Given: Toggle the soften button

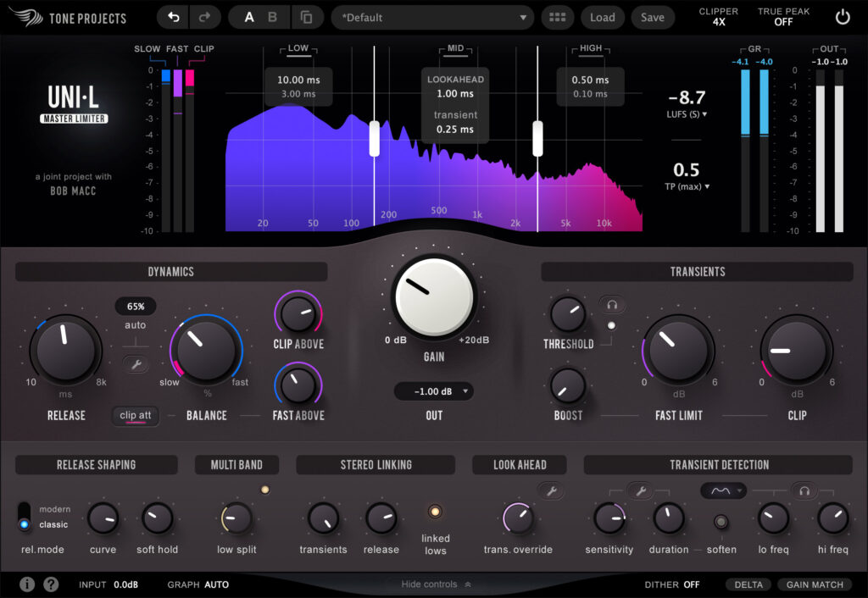Looking at the screenshot, I should 721,522.
